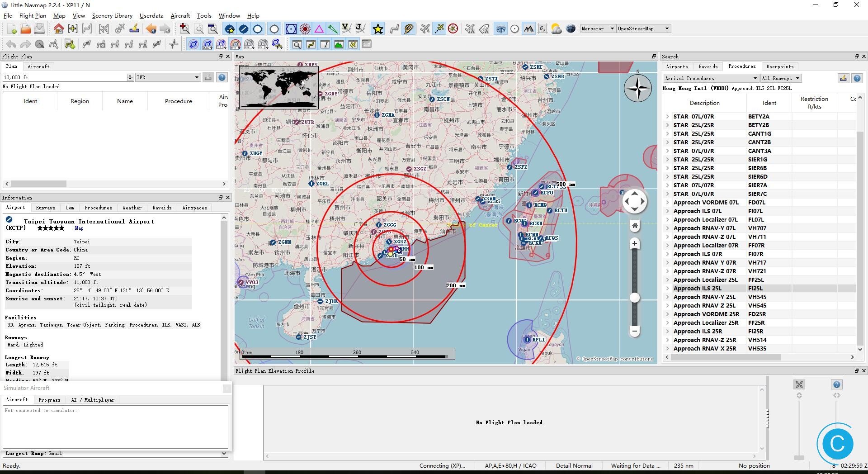Expand the Approach ILS 25L row
The image size is (868, 474).
click(667, 288)
